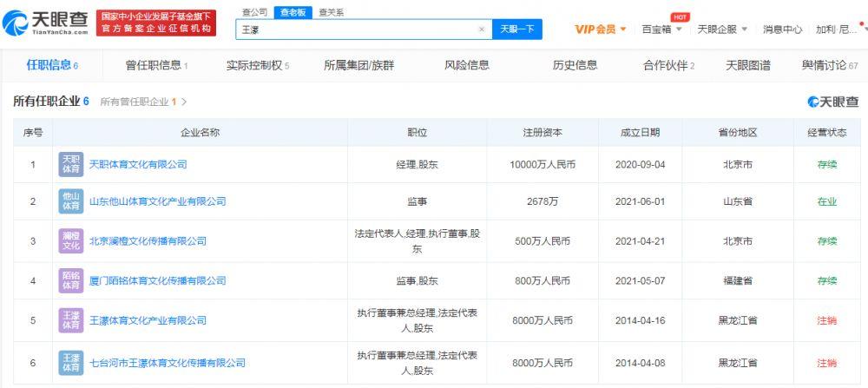Open 王濛体育文化产业有限公司 link

(x=148, y=320)
